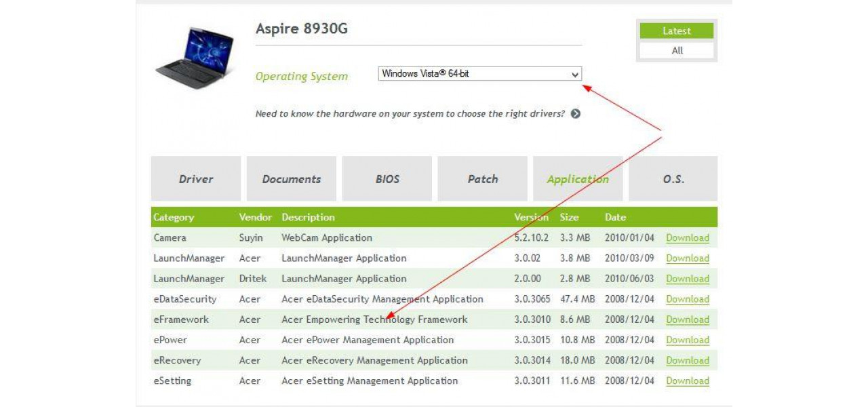
Task: Open the Operating System dropdown
Action: pos(479,74)
